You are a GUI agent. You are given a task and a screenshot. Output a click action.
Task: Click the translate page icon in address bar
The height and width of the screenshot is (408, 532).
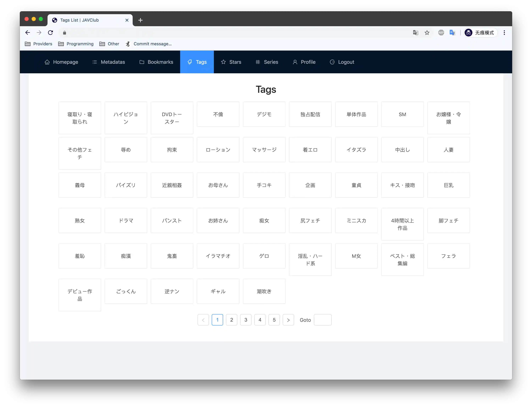(x=415, y=33)
